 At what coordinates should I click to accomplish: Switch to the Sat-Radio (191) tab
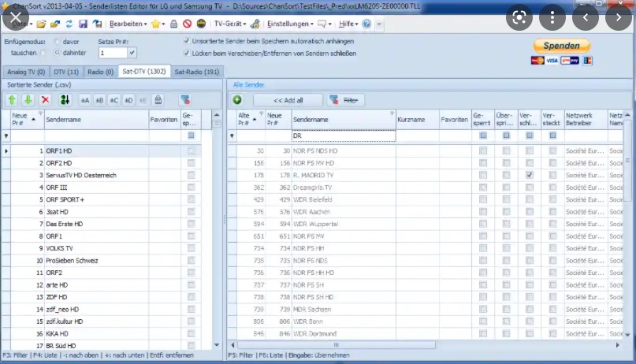click(x=197, y=72)
